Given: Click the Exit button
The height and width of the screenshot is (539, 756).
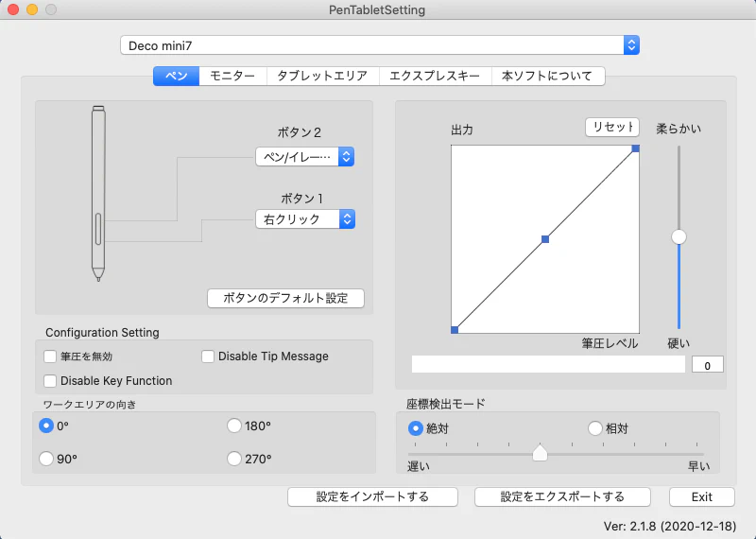Looking at the screenshot, I should coord(702,496).
